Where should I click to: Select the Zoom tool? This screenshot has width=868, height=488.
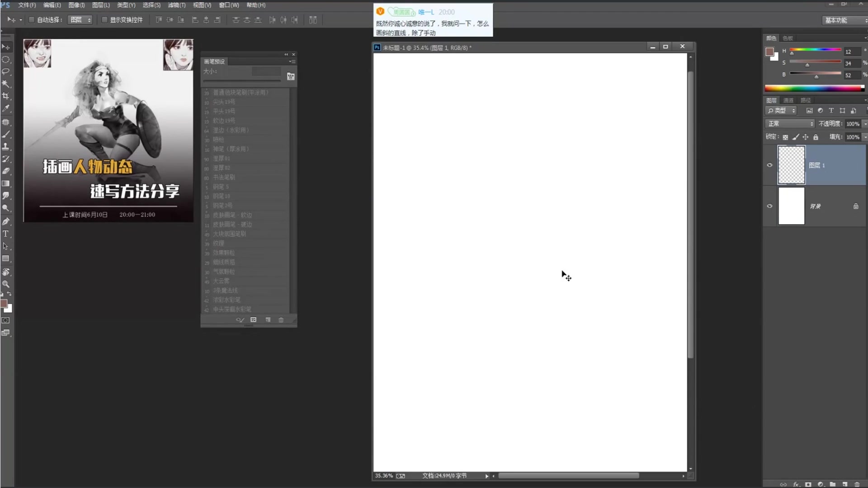(6, 284)
